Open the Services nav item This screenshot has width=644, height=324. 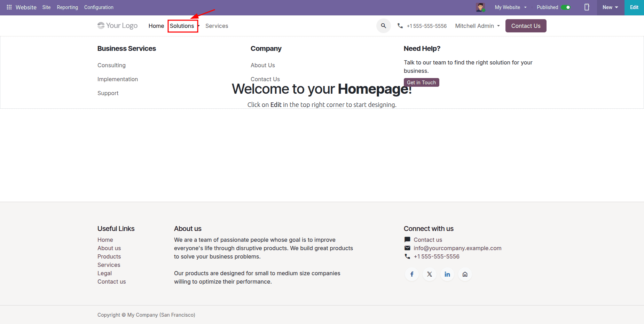point(217,26)
